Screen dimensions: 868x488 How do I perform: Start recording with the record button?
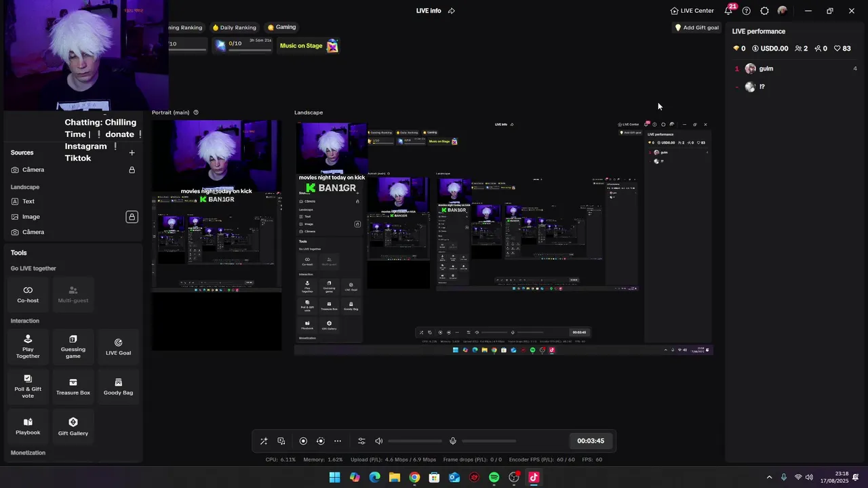click(303, 441)
